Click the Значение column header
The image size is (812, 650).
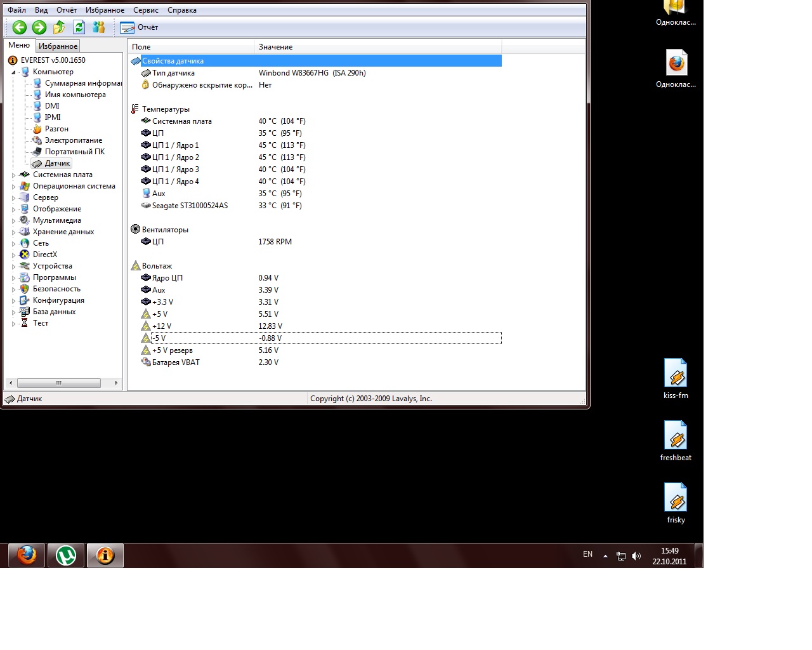point(378,47)
